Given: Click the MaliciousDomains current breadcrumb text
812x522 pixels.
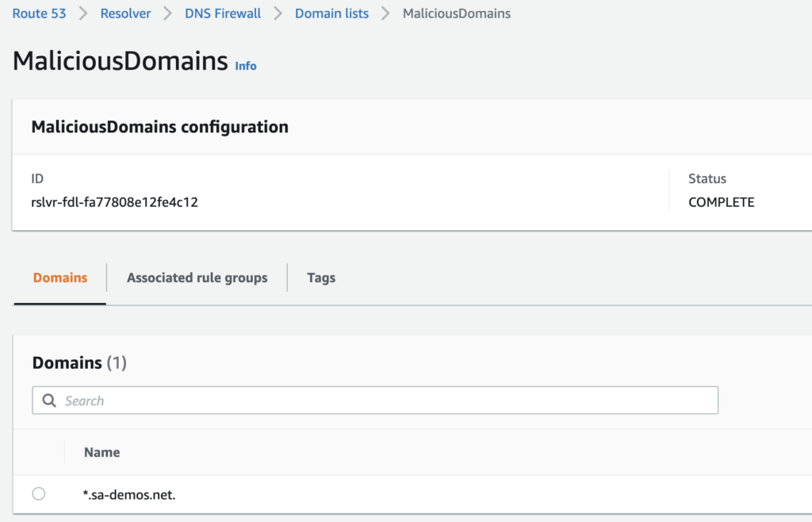Looking at the screenshot, I should pyautogui.click(x=457, y=13).
